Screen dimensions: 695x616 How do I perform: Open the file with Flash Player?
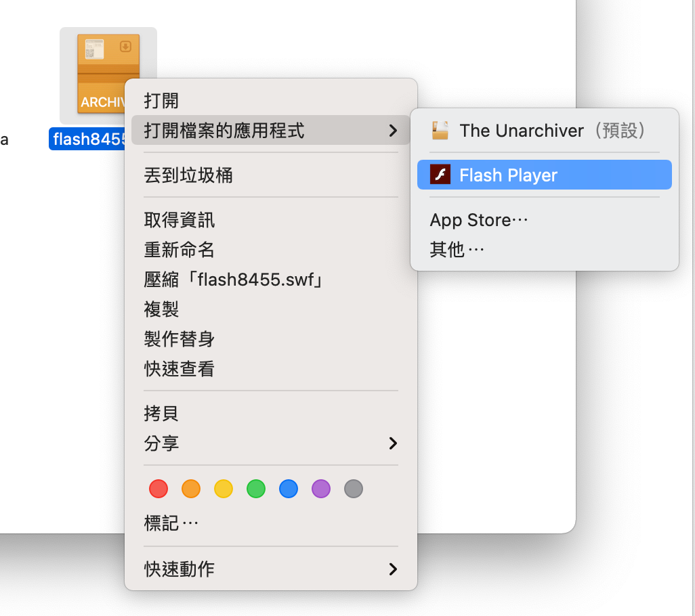545,175
